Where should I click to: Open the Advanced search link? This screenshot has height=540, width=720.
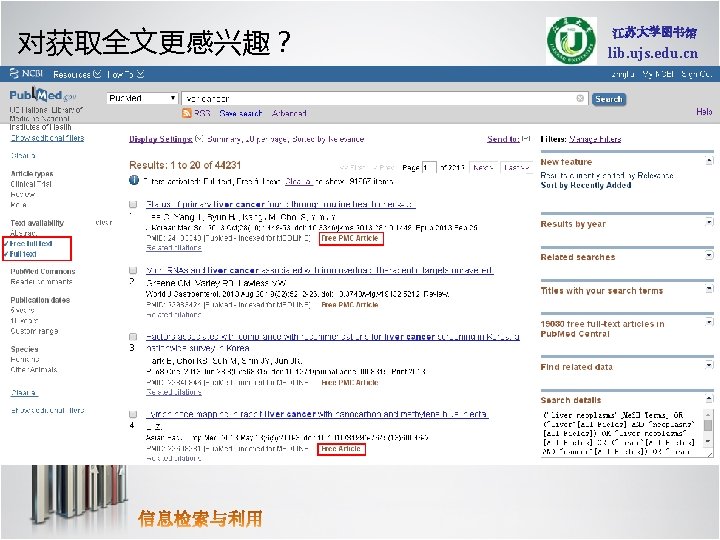[289, 113]
